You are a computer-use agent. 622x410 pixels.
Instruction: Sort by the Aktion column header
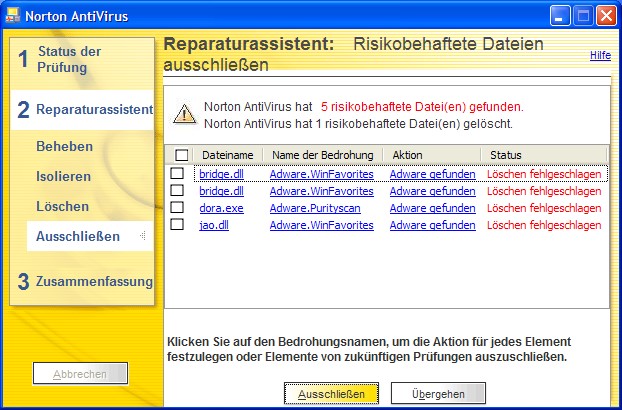click(432, 155)
